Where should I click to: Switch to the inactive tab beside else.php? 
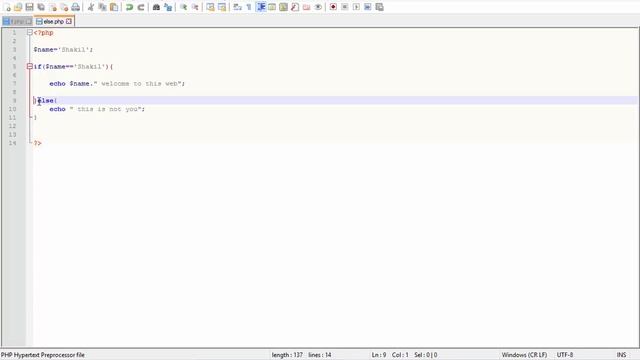point(17,21)
